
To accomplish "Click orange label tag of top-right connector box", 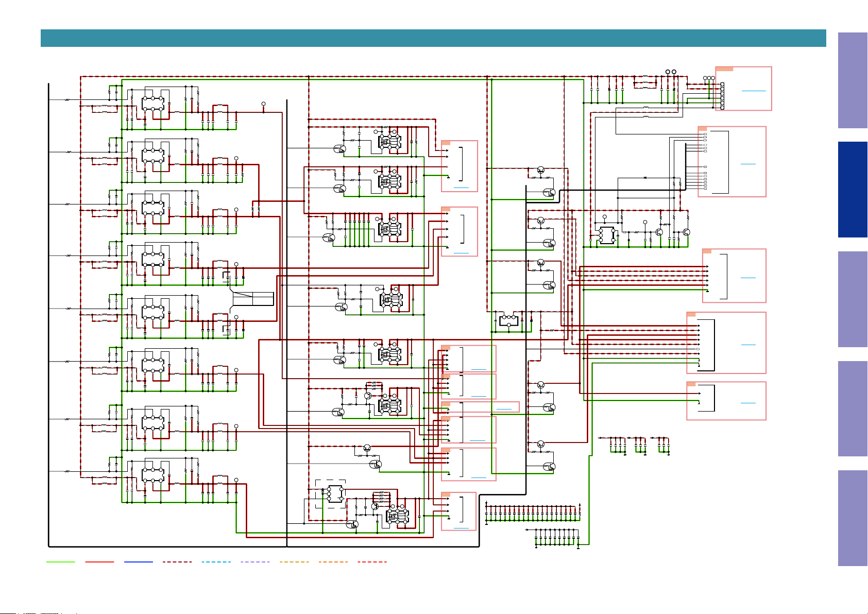I will pyautogui.click(x=724, y=69).
